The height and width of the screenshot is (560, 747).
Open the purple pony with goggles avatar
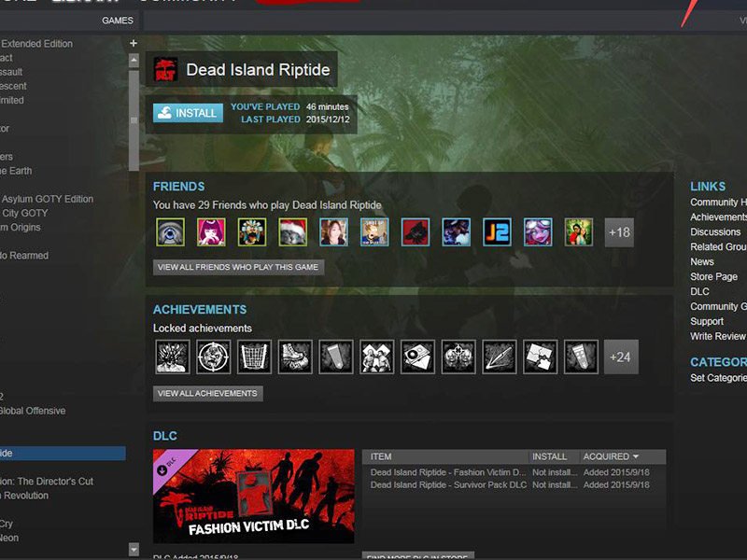click(538, 231)
